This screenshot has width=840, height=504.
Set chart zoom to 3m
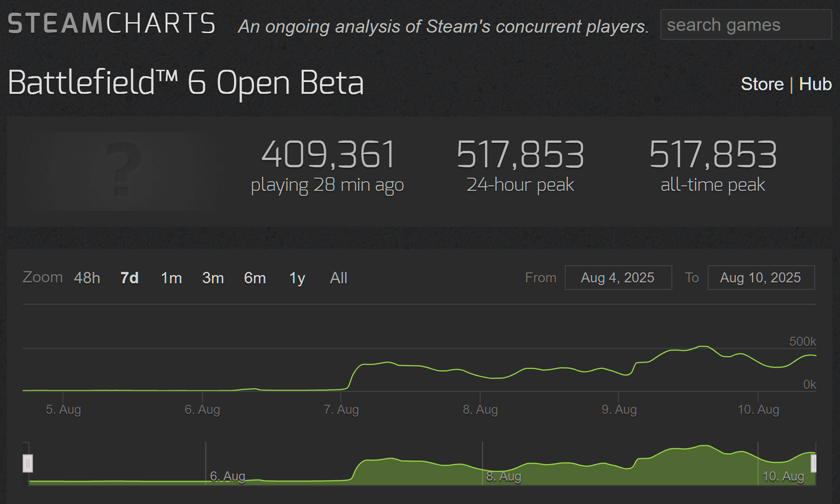tap(213, 278)
